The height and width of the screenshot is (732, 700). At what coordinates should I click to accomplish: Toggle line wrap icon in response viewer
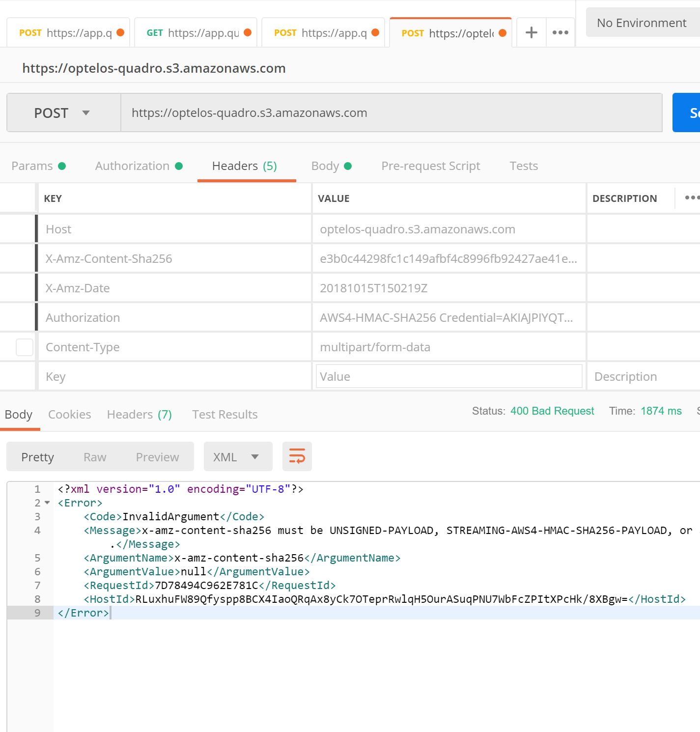tap(297, 456)
